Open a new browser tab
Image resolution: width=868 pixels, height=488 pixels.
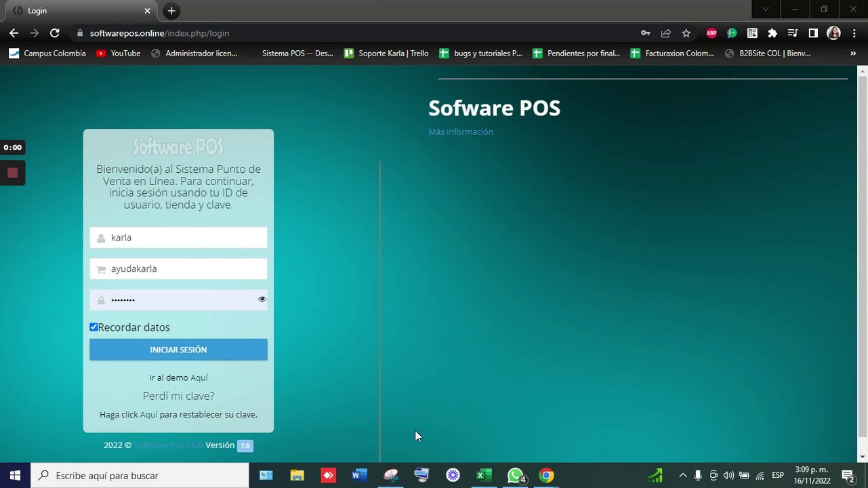pos(171,11)
